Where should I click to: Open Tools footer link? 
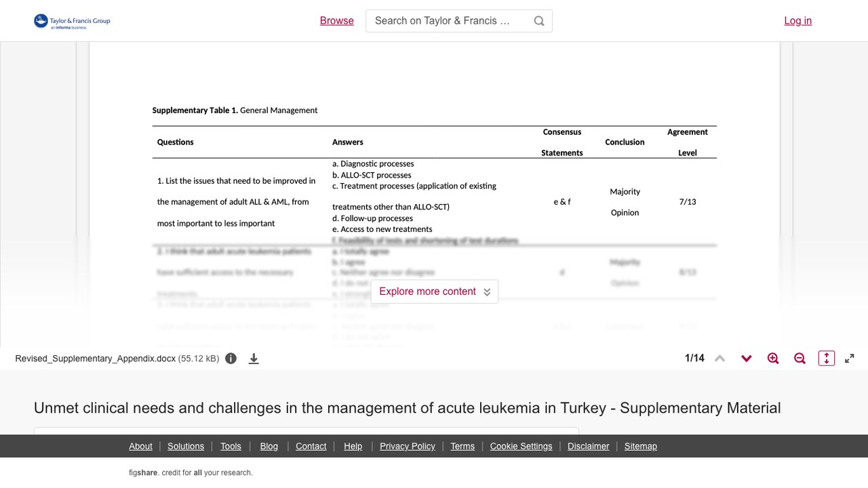[231, 446]
